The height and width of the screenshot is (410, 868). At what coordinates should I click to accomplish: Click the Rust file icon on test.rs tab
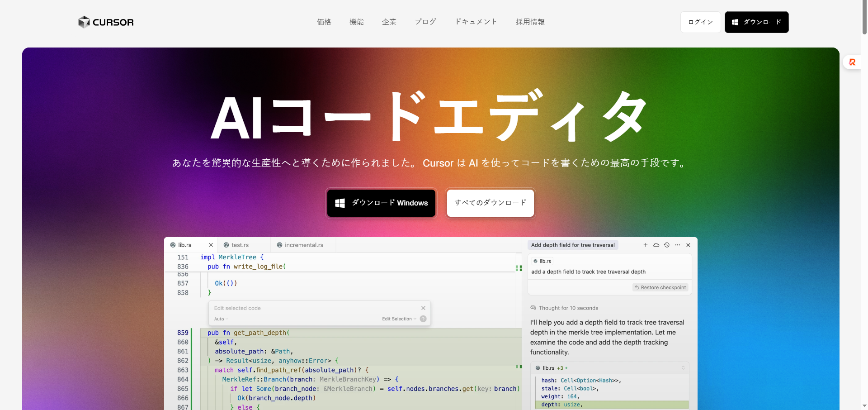click(x=226, y=245)
